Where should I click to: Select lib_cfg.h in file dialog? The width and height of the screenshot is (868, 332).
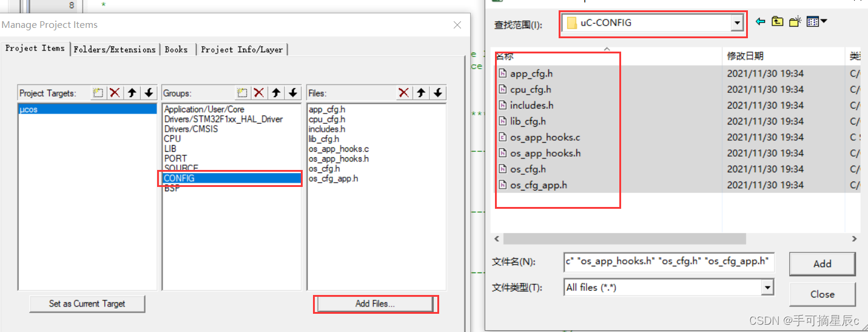[x=528, y=121]
